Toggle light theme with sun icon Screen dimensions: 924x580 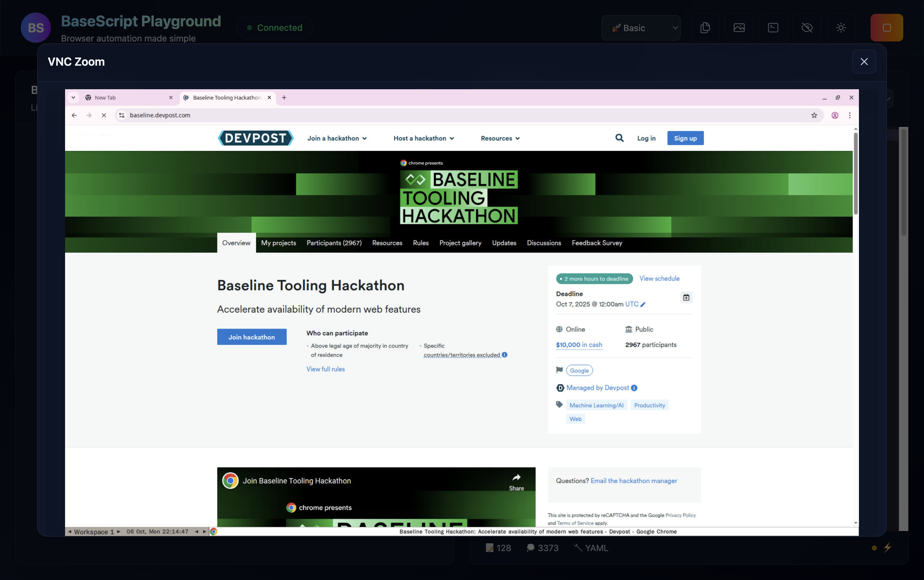pos(841,28)
